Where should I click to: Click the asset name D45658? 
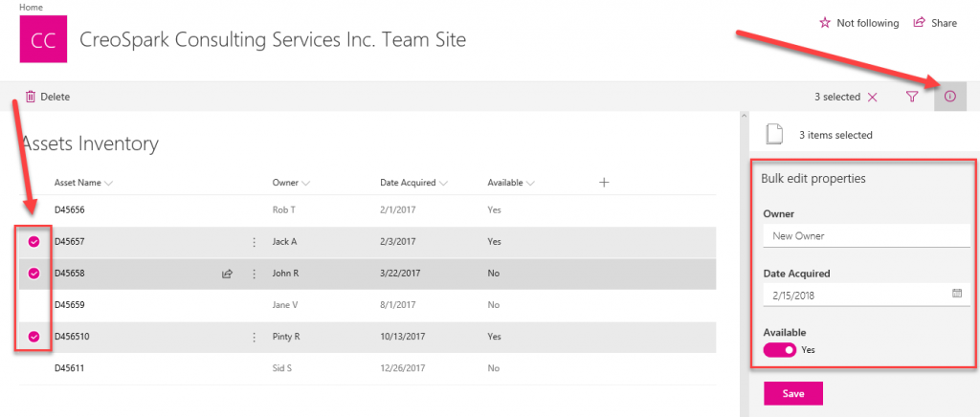coord(69,274)
